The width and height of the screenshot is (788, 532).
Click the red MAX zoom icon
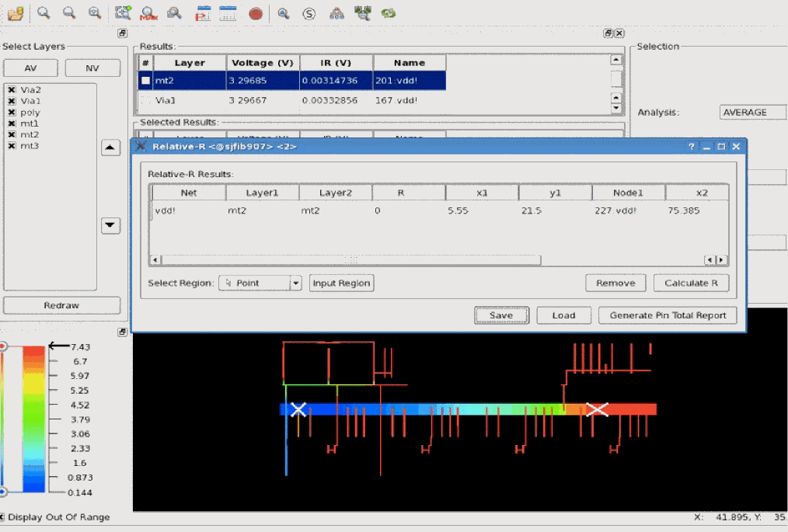[x=148, y=13]
